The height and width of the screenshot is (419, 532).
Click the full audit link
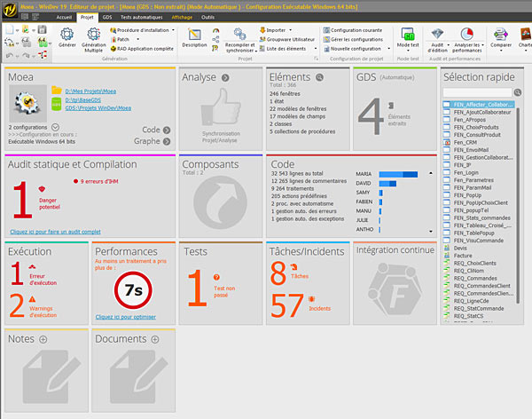tap(55, 231)
